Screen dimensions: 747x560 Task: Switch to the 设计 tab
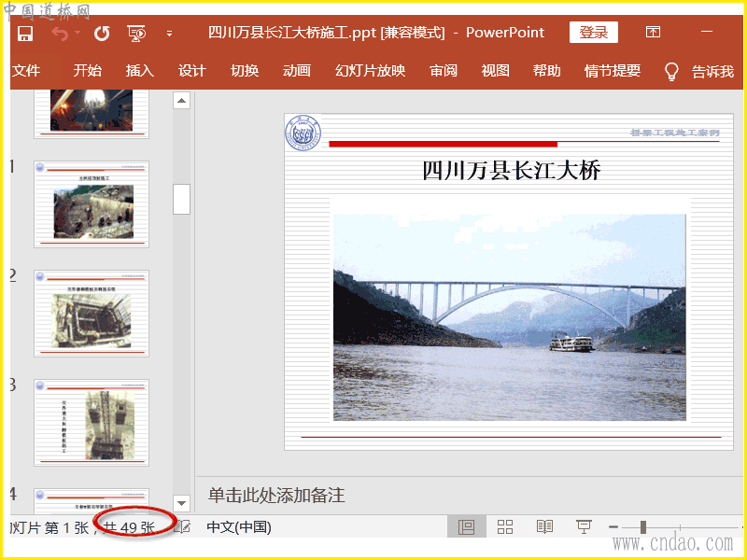192,71
